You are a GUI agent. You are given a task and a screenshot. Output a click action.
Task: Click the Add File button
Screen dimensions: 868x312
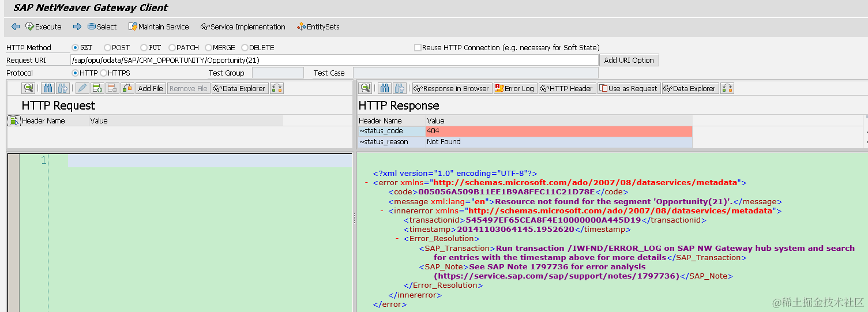tap(151, 88)
